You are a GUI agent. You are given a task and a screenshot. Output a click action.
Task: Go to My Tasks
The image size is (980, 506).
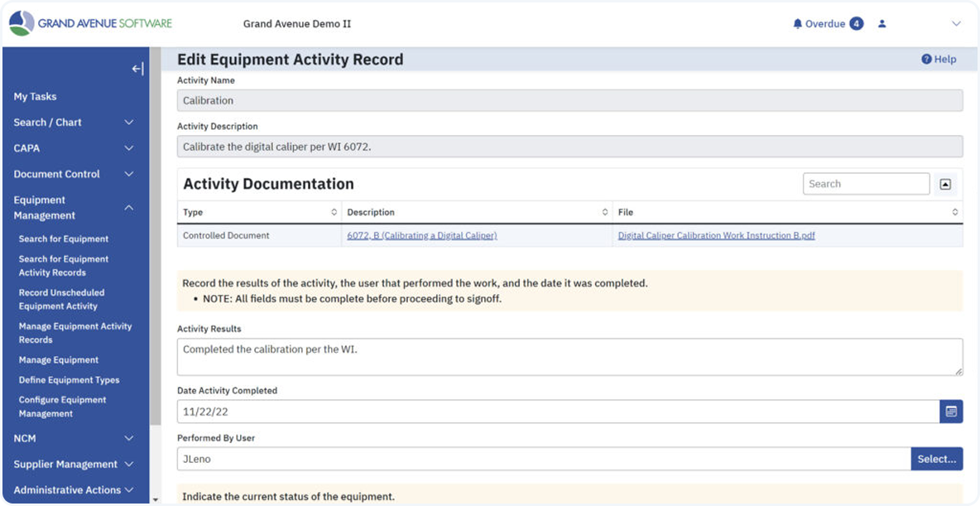point(35,96)
